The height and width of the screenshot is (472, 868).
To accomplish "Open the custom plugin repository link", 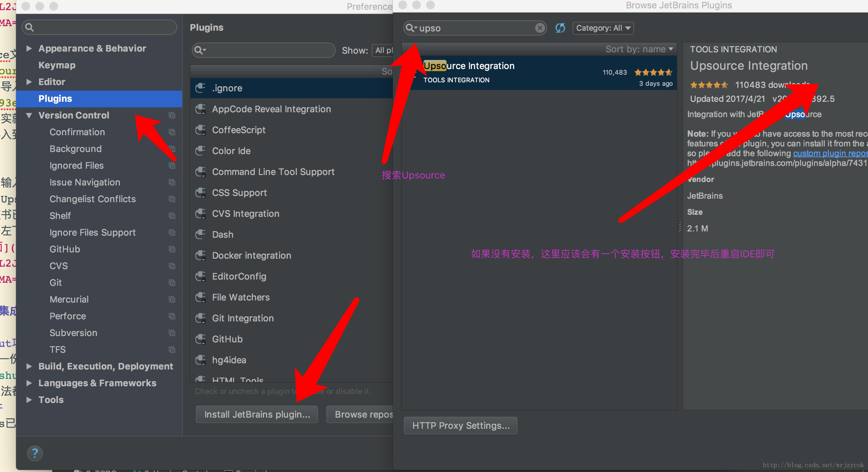I will point(830,153).
